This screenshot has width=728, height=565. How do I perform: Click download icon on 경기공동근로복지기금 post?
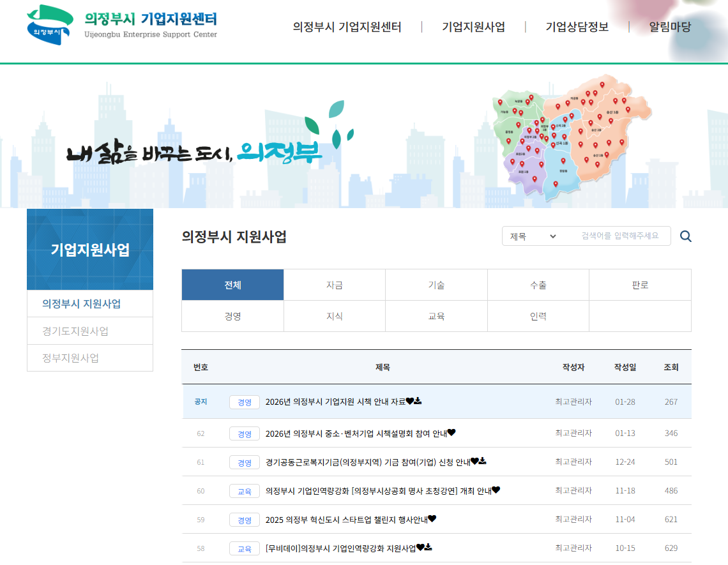pyautogui.click(x=483, y=461)
